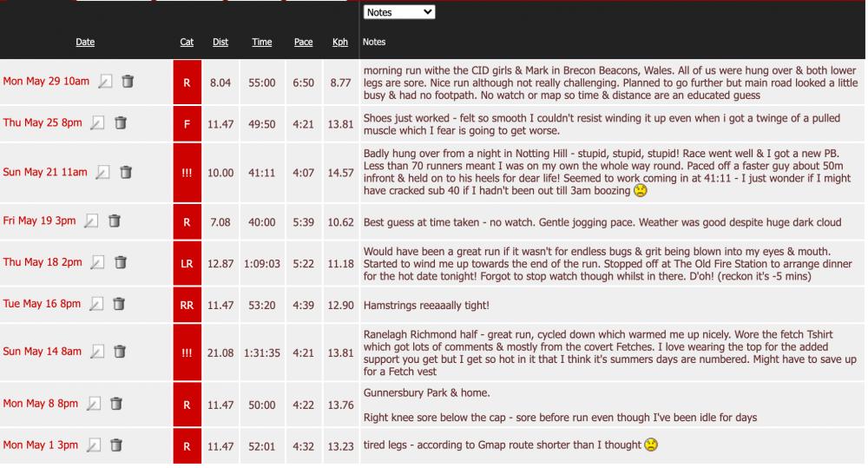
Task: Delete the Fri May 19 3pm entry
Action: click(x=114, y=221)
